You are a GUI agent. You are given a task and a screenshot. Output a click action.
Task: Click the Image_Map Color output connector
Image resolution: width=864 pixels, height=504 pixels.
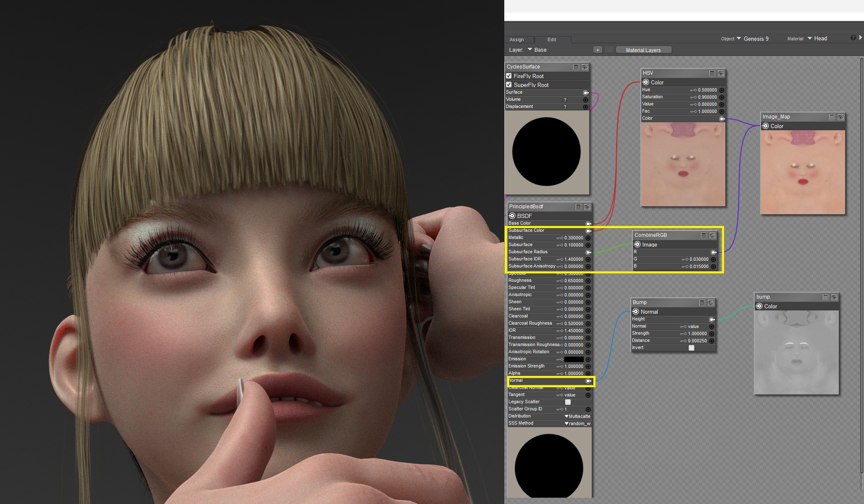766,126
